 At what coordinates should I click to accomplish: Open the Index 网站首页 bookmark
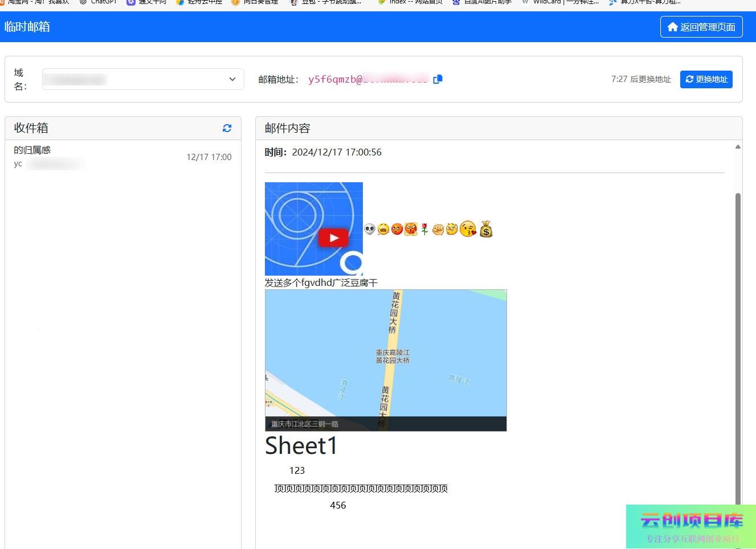pos(410,2)
